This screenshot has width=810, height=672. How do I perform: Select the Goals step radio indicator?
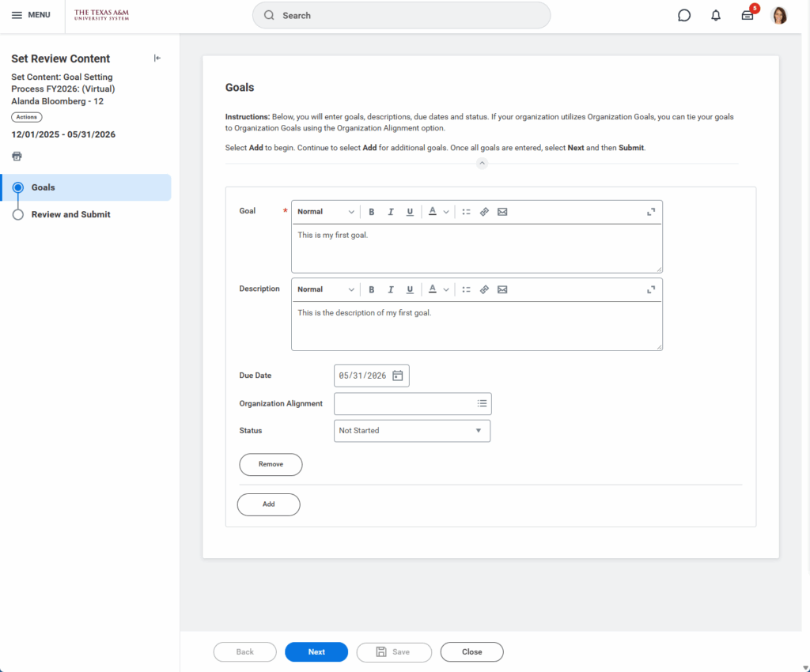[18, 187]
